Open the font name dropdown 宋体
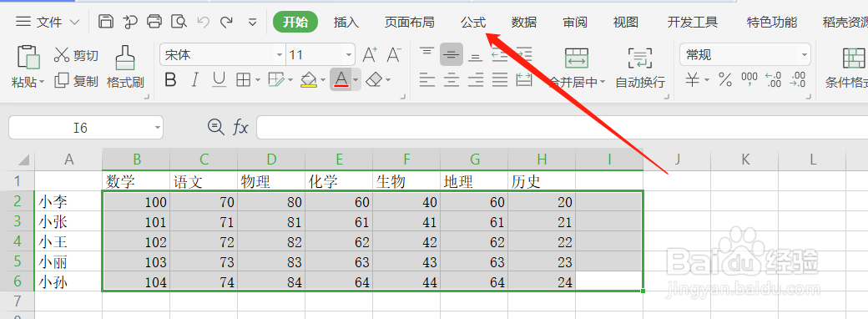 [280, 55]
